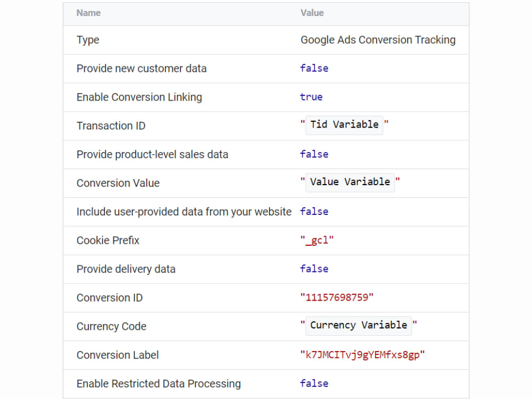Screen dimensions: 532x399
Task: Open the Tid Variable chip
Action: coord(344,124)
